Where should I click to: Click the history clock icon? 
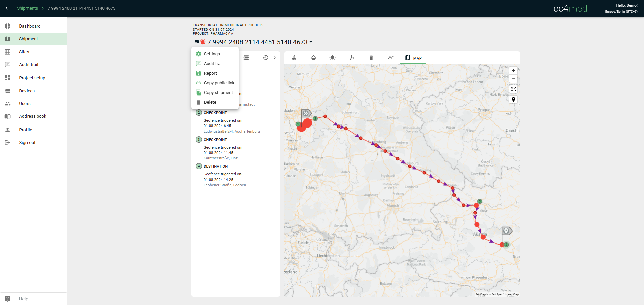click(265, 58)
